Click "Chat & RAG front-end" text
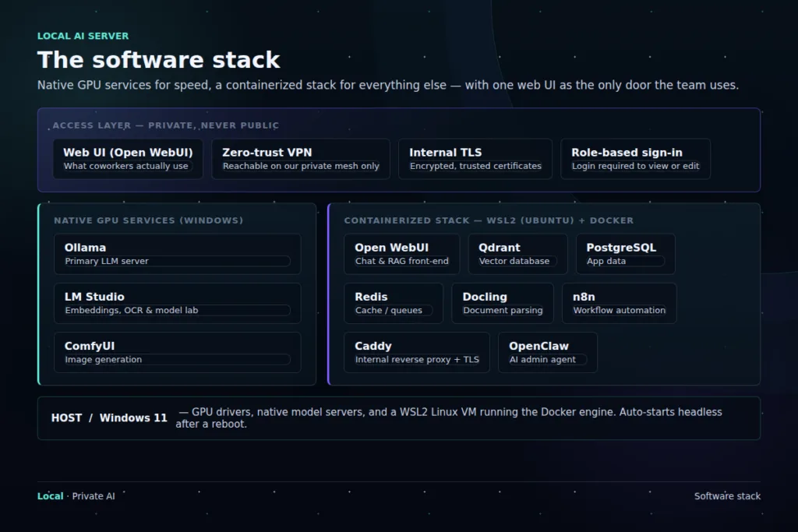Screen dimensions: 798x532 coord(401,261)
